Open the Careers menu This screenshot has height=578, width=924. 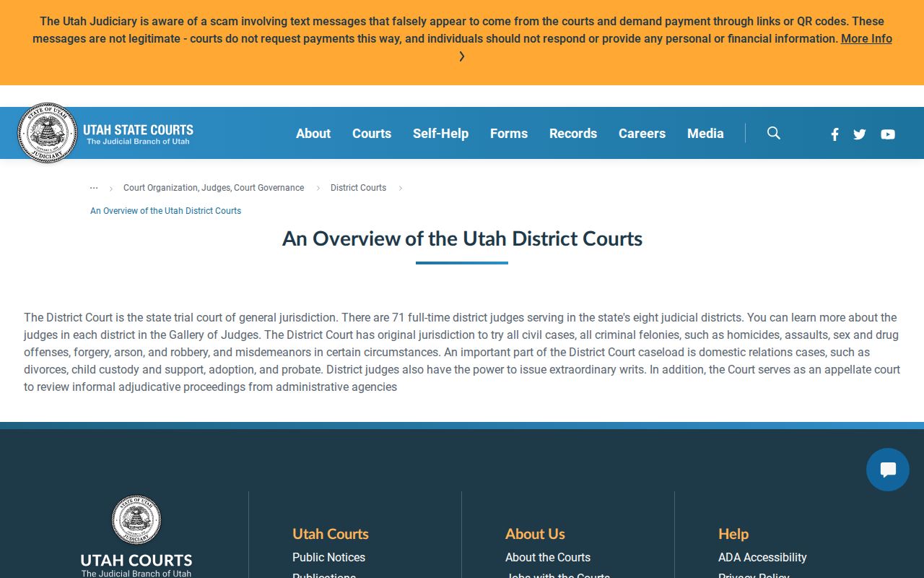coord(642,133)
